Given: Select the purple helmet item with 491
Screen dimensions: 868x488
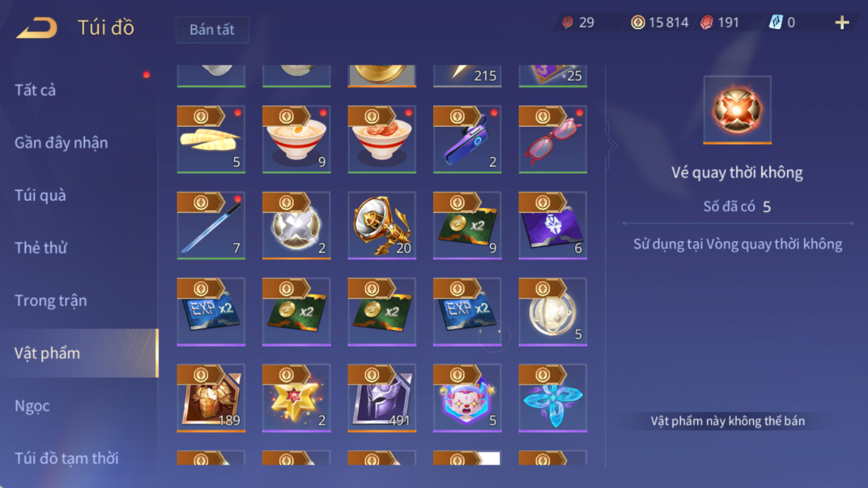Looking at the screenshot, I should [x=382, y=398].
